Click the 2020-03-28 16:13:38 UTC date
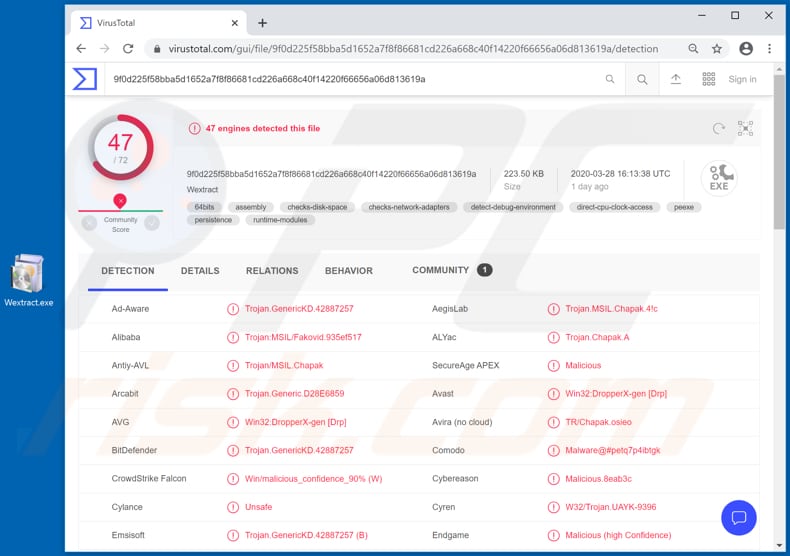This screenshot has height=556, width=790. [620, 174]
